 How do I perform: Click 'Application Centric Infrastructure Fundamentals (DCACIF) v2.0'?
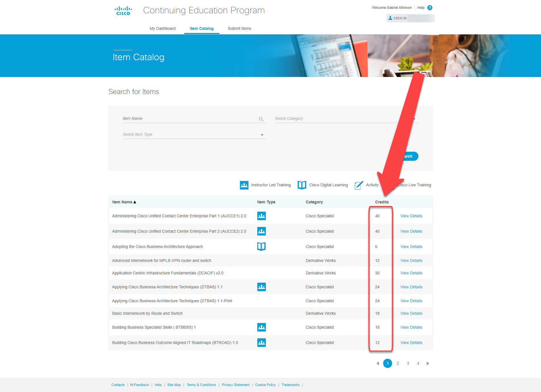click(168, 273)
